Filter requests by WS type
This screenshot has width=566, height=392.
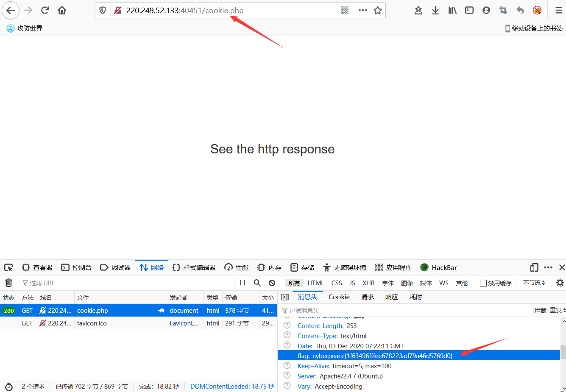click(x=444, y=283)
